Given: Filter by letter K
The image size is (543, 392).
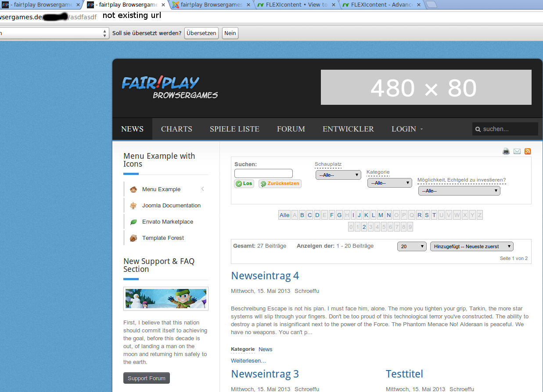Looking at the screenshot, I should click(x=366, y=215).
